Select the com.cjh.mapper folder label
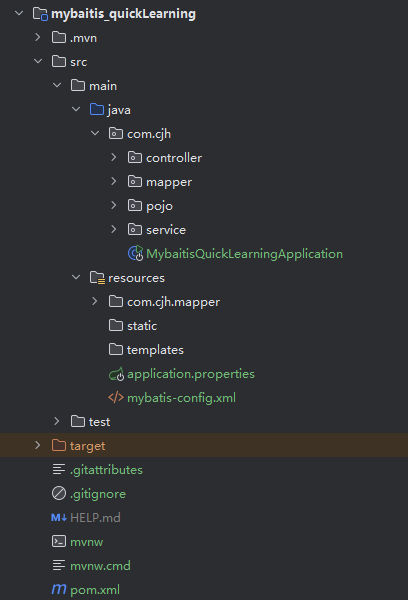This screenshot has height=600, width=408. [x=173, y=302]
